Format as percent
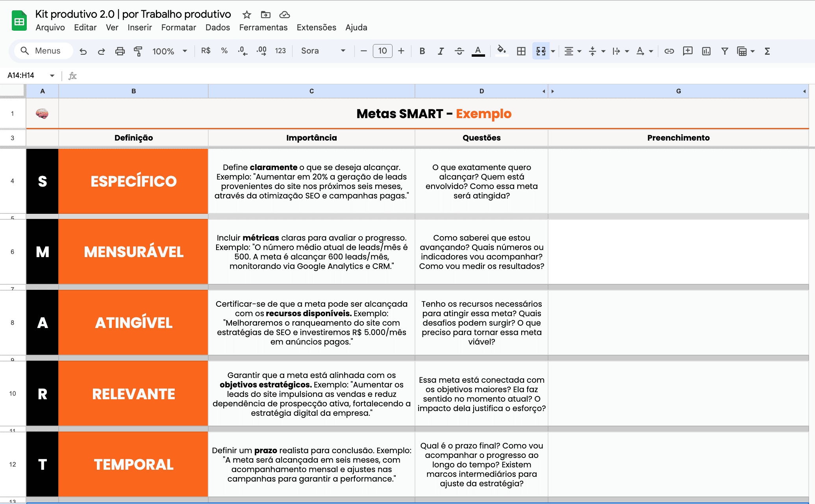 (x=224, y=51)
